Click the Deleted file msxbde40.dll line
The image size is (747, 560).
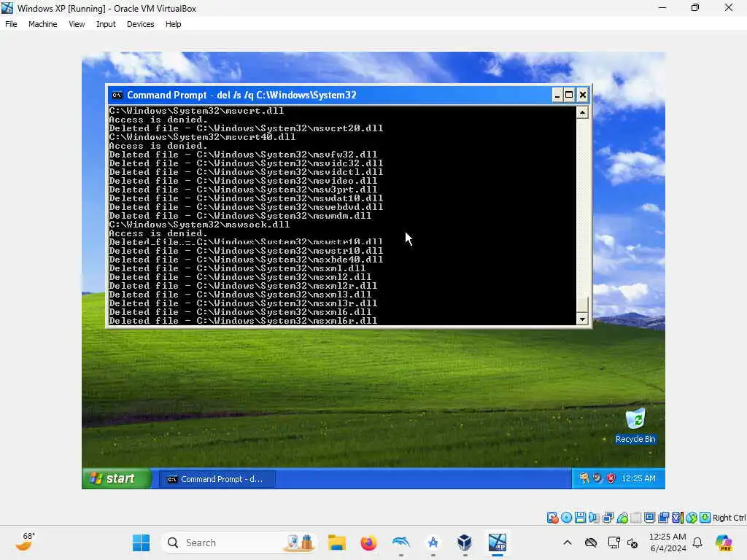[x=246, y=260]
